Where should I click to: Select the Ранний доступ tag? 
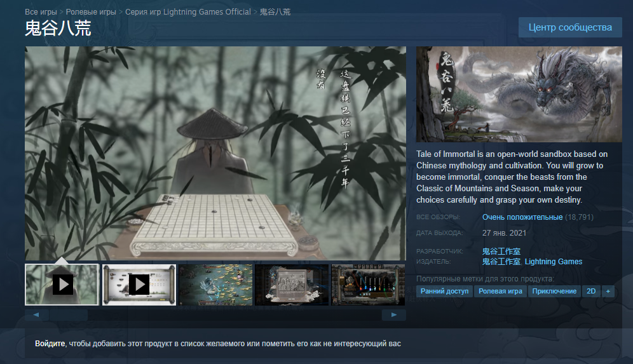[x=444, y=291]
